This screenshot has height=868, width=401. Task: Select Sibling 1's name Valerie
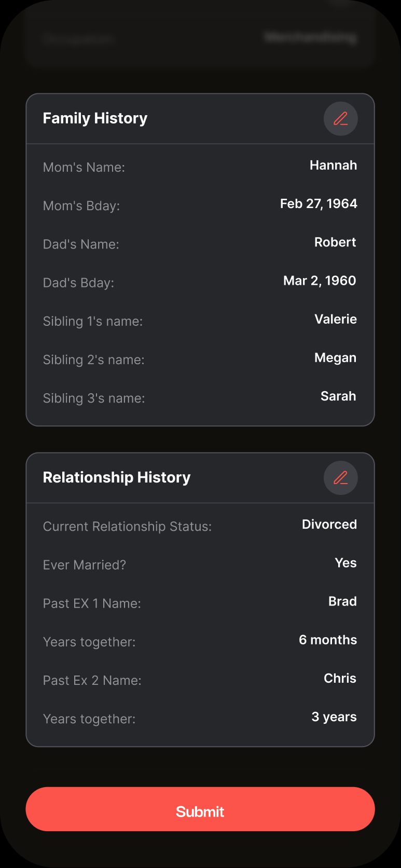(336, 319)
